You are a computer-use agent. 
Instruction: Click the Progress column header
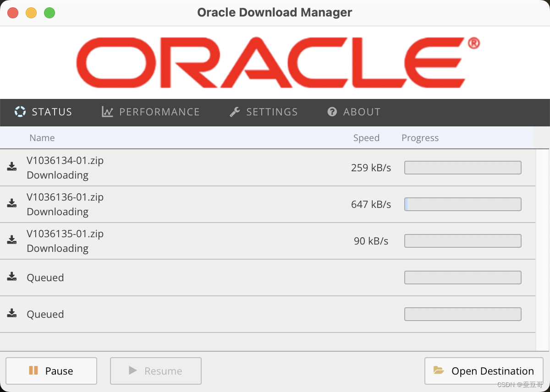point(420,138)
